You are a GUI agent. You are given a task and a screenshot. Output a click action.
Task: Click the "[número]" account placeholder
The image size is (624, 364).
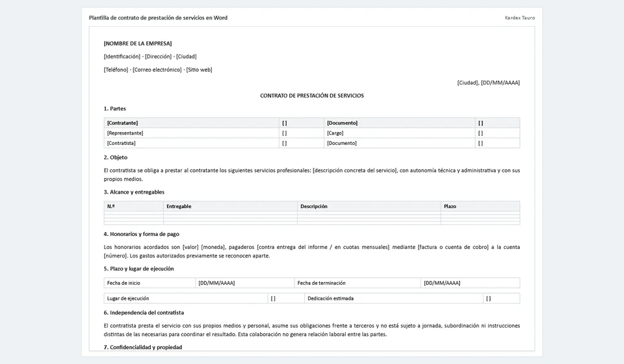pos(115,256)
